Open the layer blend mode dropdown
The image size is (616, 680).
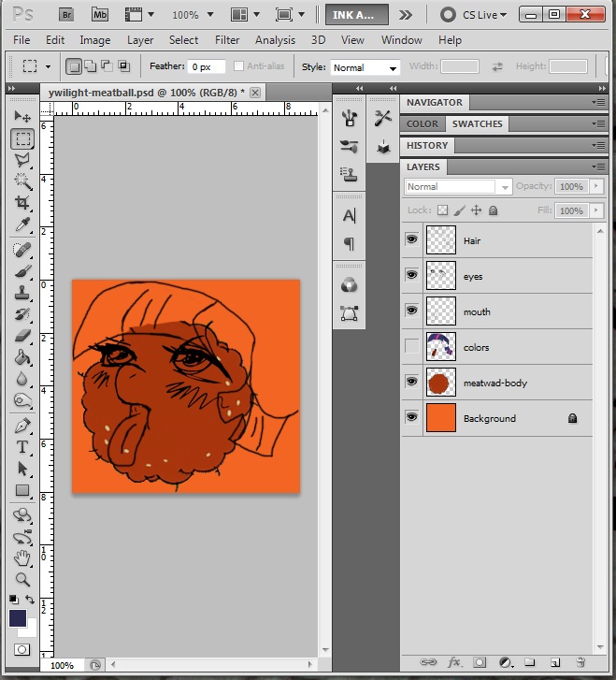click(458, 186)
